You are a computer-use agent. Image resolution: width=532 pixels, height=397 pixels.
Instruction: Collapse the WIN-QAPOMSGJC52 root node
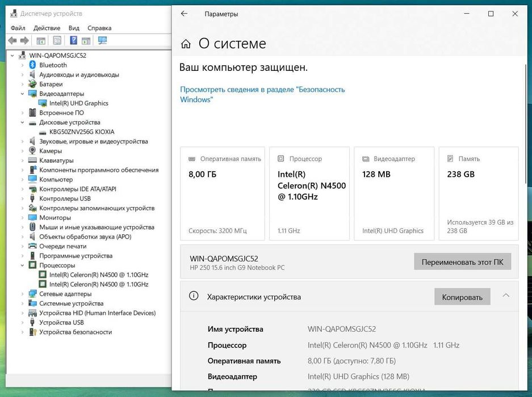click(x=12, y=55)
